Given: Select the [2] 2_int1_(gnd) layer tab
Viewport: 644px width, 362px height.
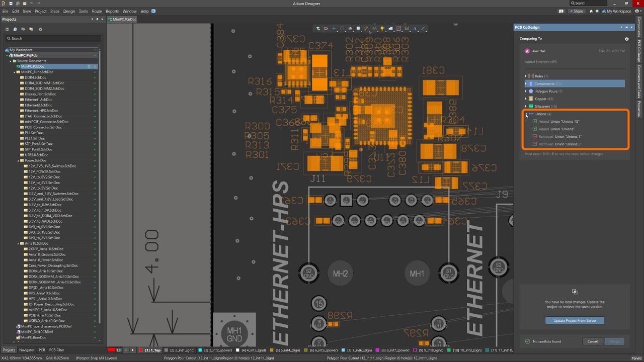Looking at the screenshot, I should tap(181, 350).
